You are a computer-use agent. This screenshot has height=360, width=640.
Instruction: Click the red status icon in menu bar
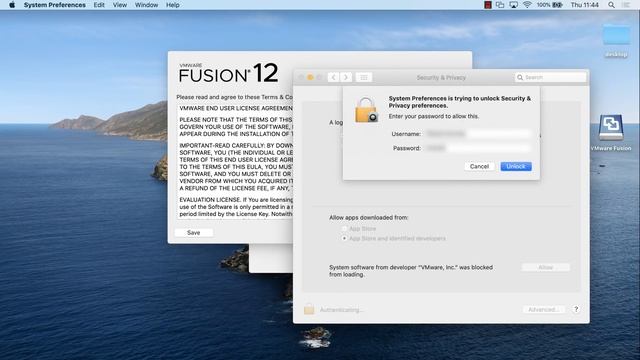pyautogui.click(x=487, y=5)
